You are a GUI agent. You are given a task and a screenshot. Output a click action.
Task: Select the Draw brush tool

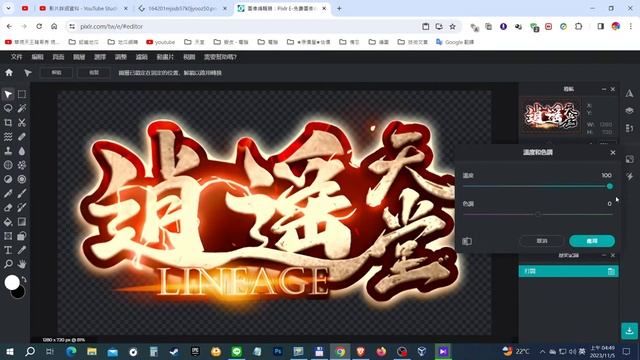22,193
